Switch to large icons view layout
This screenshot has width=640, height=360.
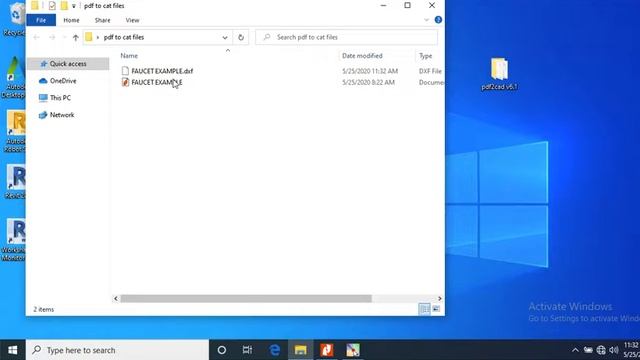coord(436,309)
